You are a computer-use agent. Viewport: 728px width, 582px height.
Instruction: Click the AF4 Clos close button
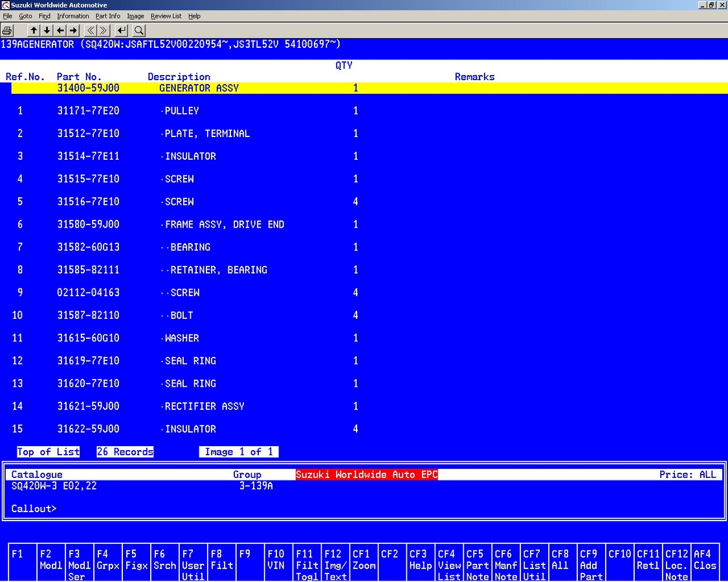705,562
